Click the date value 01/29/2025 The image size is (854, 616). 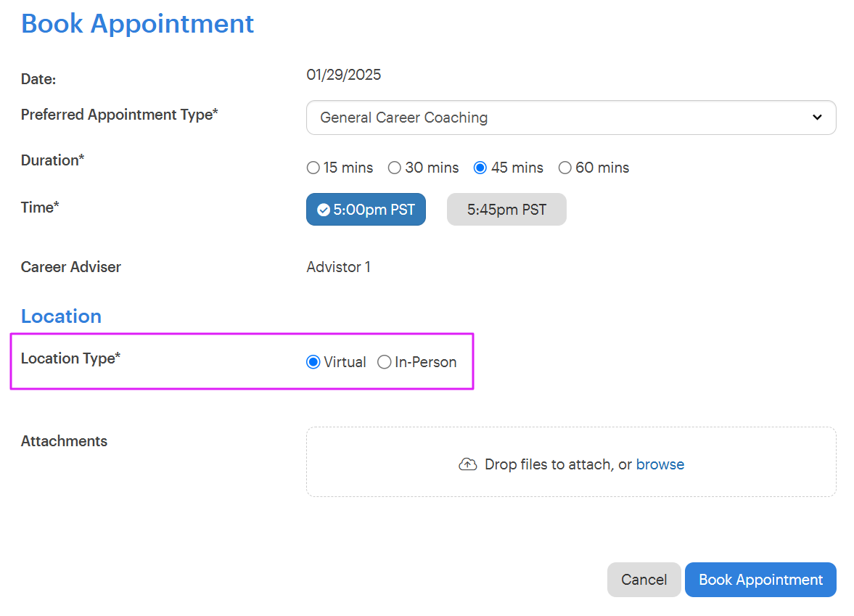(343, 75)
